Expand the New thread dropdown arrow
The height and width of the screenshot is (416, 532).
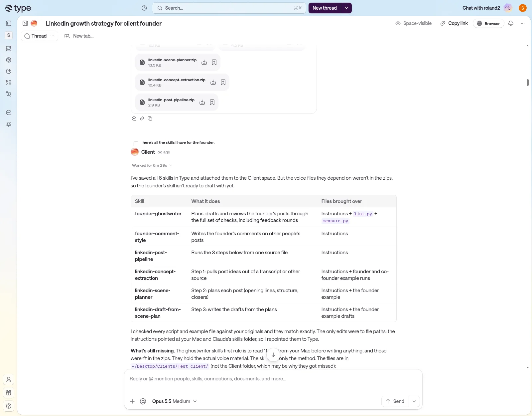[x=346, y=8]
